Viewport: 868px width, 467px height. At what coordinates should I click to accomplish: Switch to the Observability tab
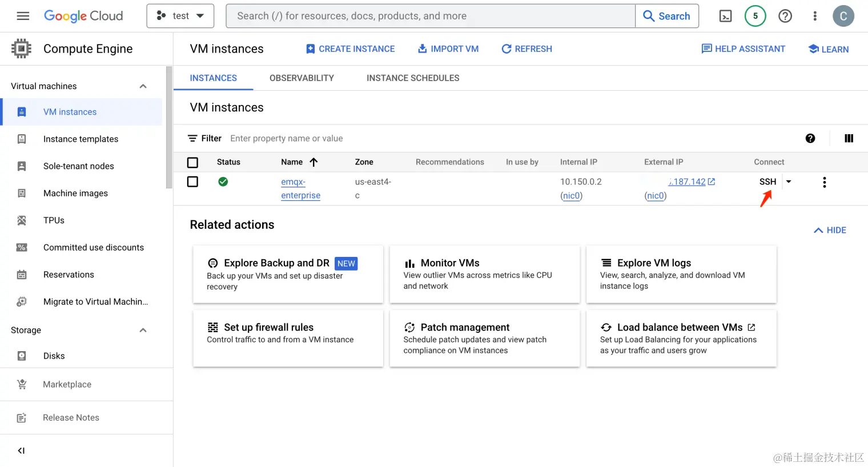(x=302, y=78)
